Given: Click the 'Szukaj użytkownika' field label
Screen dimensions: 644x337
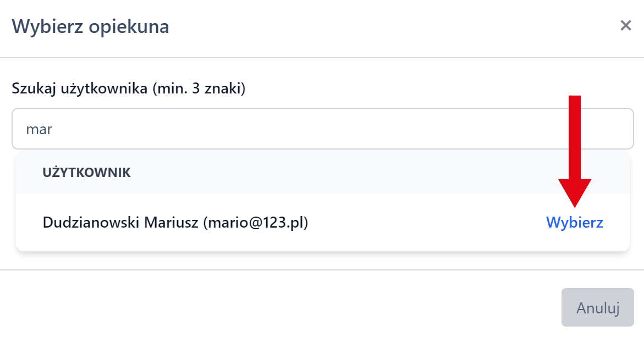Looking at the screenshot, I should (x=77, y=89).
